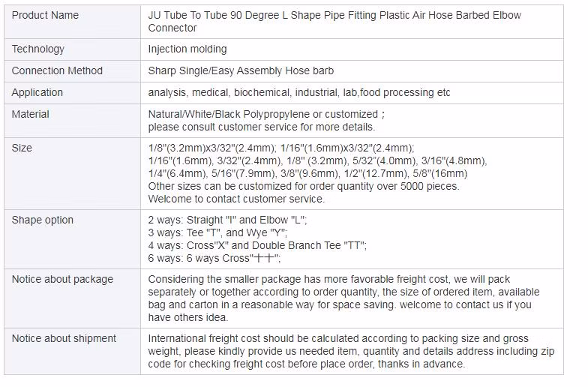Click the 2 ways Straight and Elbow line

click(227, 220)
